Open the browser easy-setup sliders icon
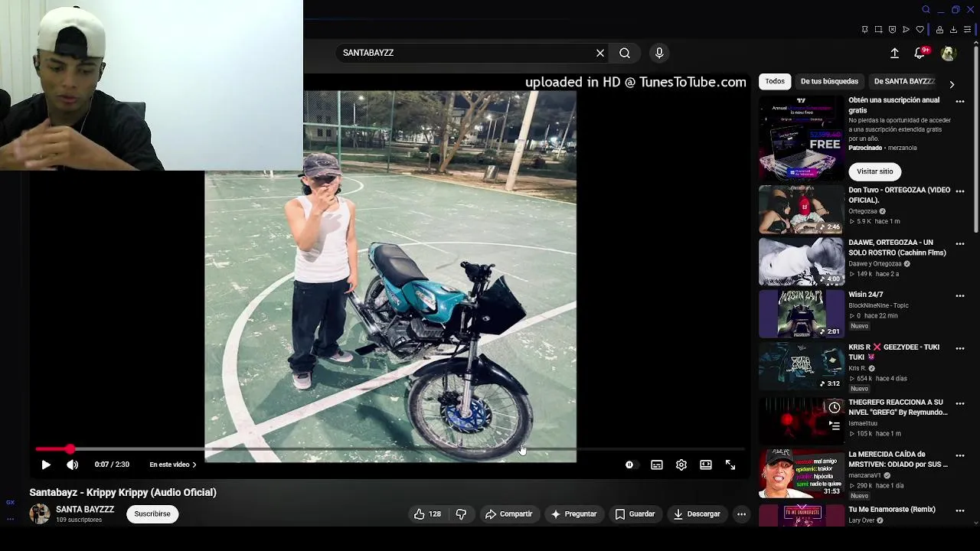980x551 pixels. (x=967, y=30)
